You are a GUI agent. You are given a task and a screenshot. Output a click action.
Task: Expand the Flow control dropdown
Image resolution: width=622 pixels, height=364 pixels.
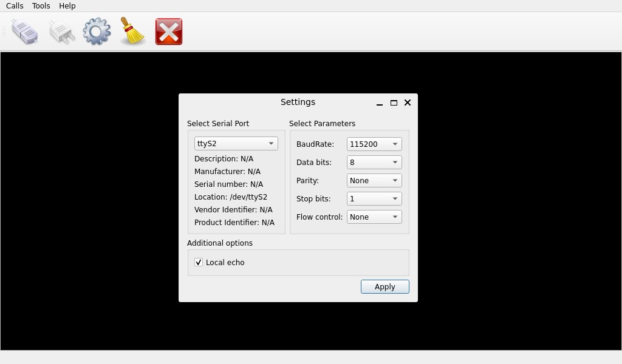pyautogui.click(x=374, y=217)
